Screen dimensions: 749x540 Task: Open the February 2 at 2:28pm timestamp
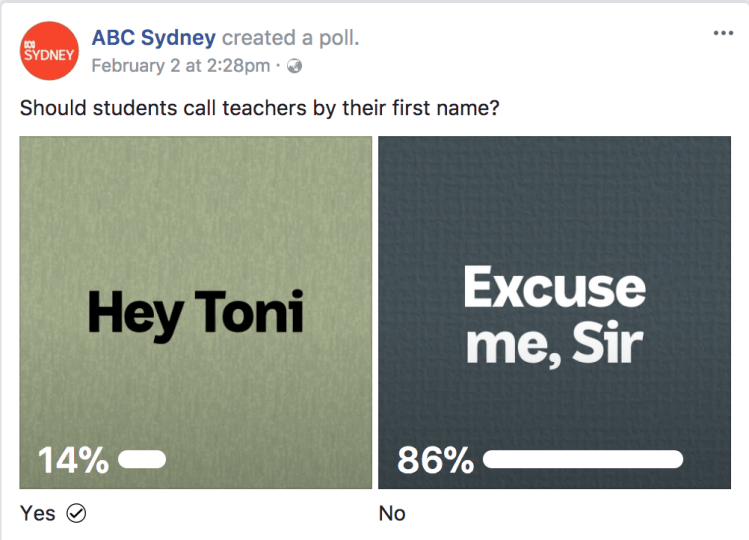(180, 66)
